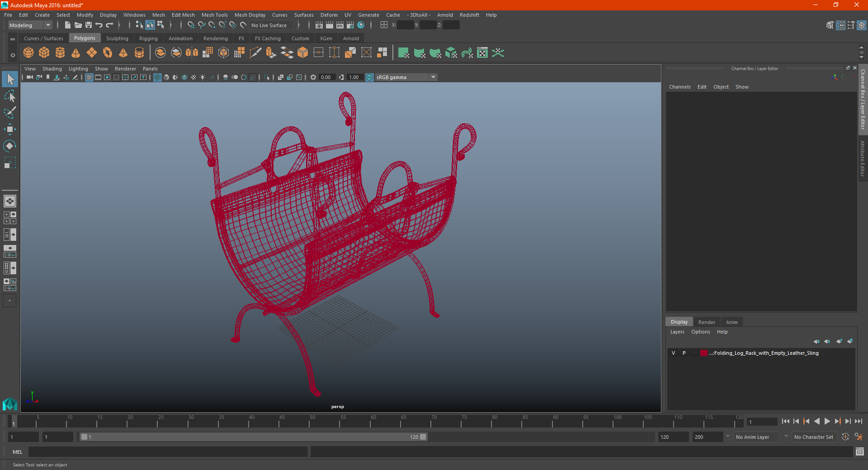This screenshot has width=868, height=470.
Task: Switch to the Sculpting shelf tab
Action: pyautogui.click(x=117, y=38)
